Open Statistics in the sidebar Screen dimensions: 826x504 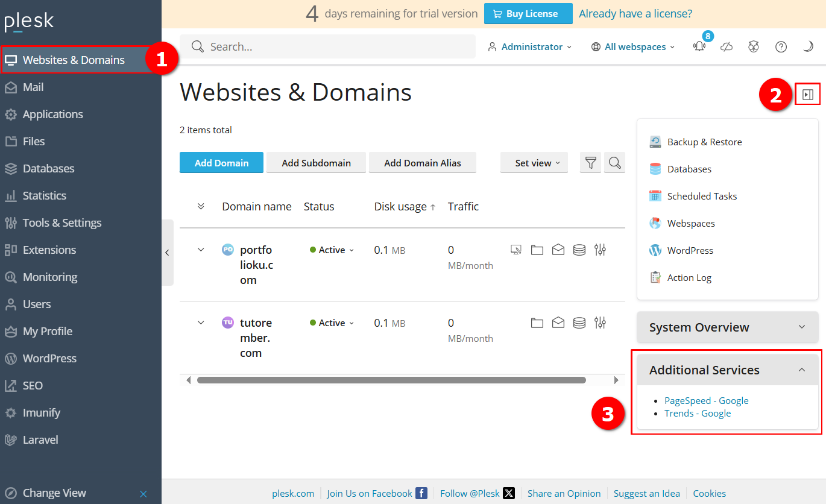[x=81, y=195]
